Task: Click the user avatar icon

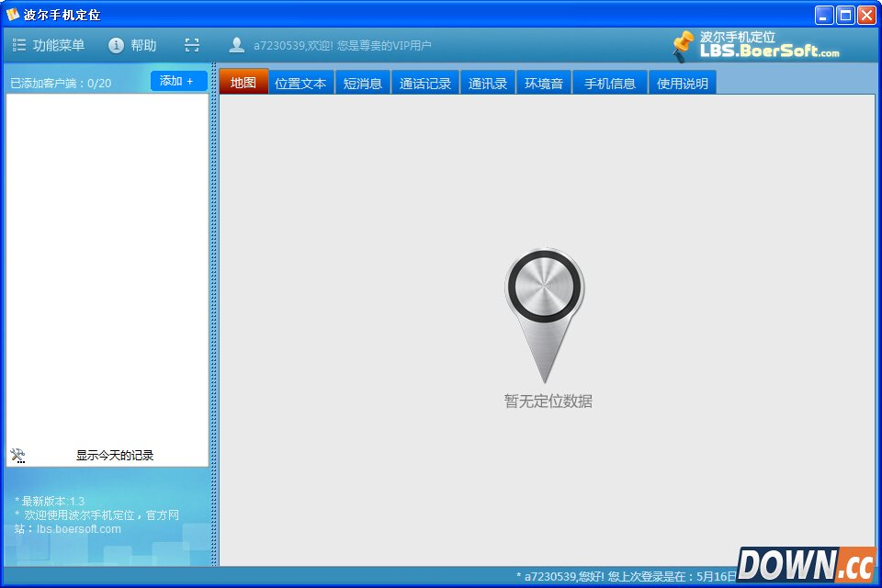Action: (x=237, y=45)
